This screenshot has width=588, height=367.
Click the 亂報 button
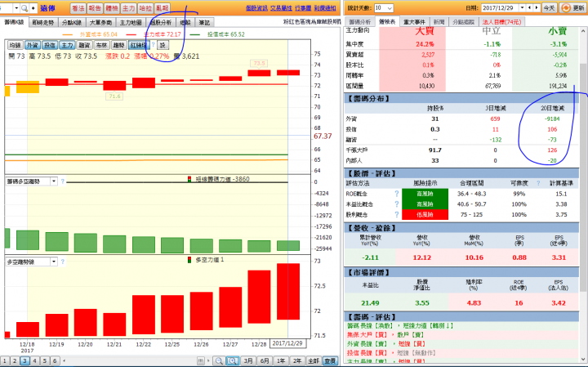point(162,8)
